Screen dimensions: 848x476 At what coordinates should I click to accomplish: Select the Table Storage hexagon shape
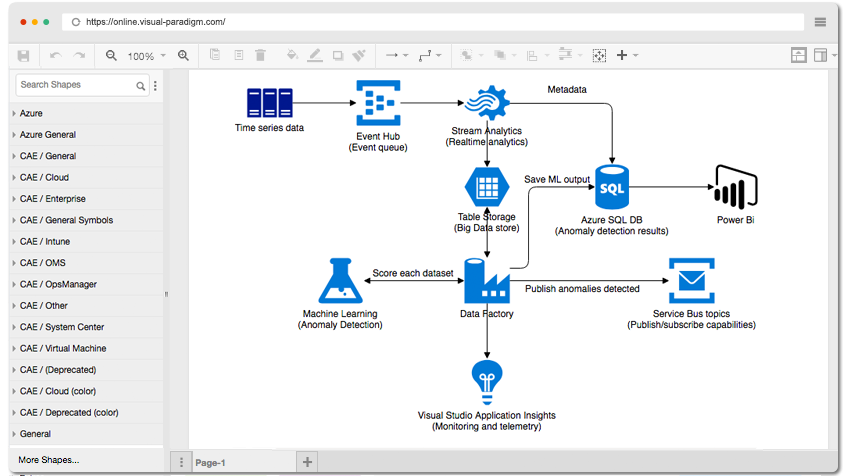(487, 187)
